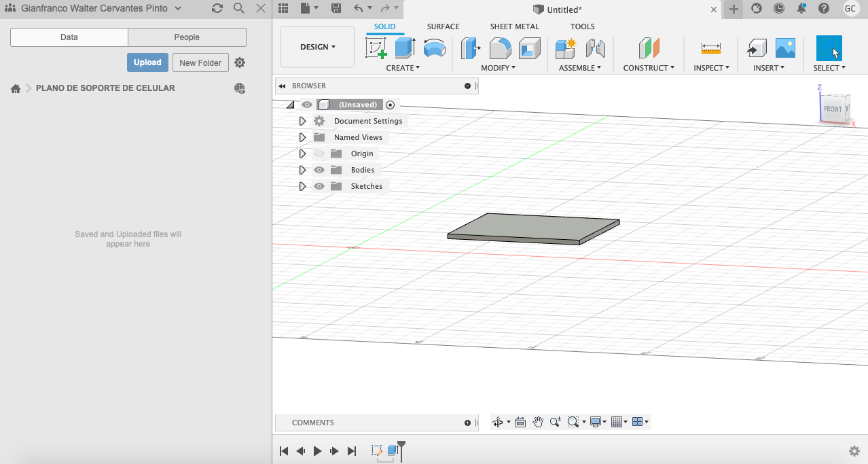Expand the Sketches node
This screenshot has width=868, height=464.
pos(303,186)
